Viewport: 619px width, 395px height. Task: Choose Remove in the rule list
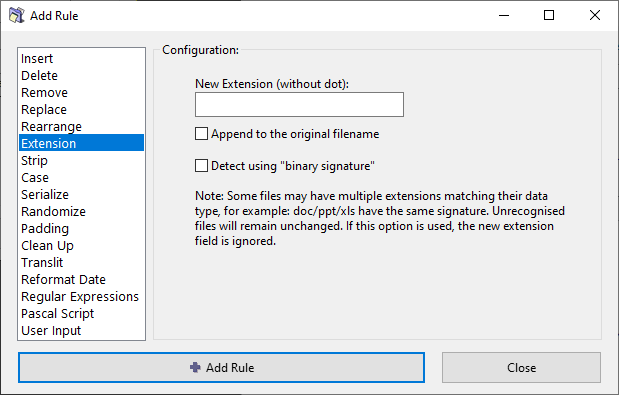81,92
